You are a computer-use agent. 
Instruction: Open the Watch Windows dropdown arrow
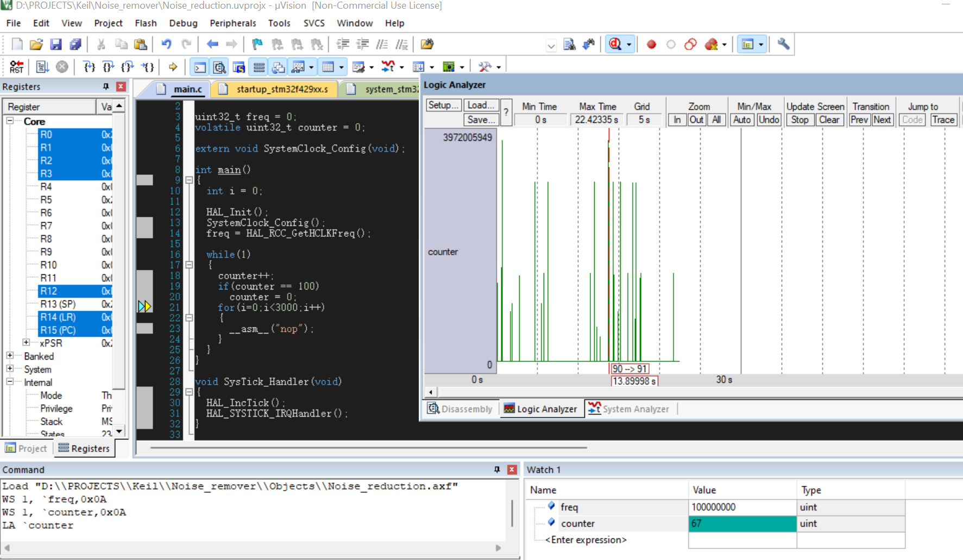pyautogui.click(x=311, y=67)
